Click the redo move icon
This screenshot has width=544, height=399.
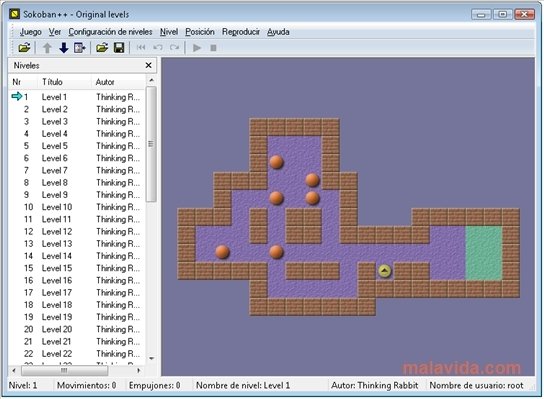tap(175, 47)
